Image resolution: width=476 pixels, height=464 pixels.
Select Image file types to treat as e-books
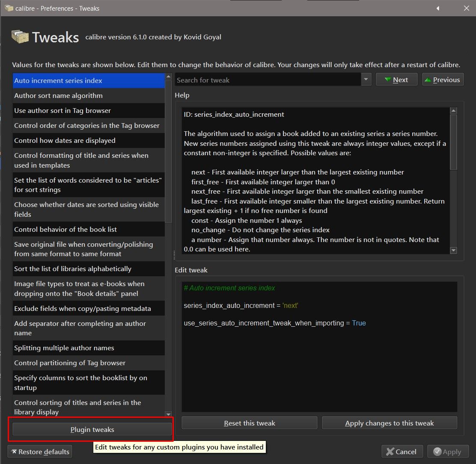(88, 288)
